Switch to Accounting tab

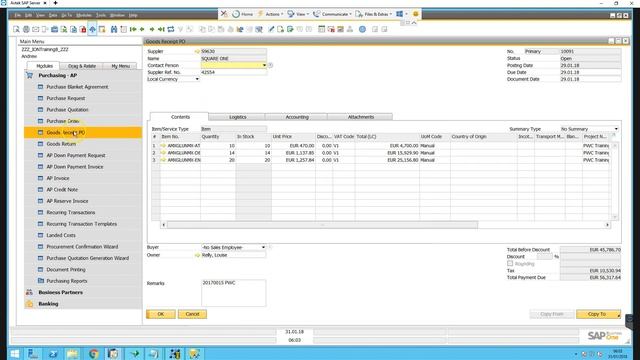[297, 117]
